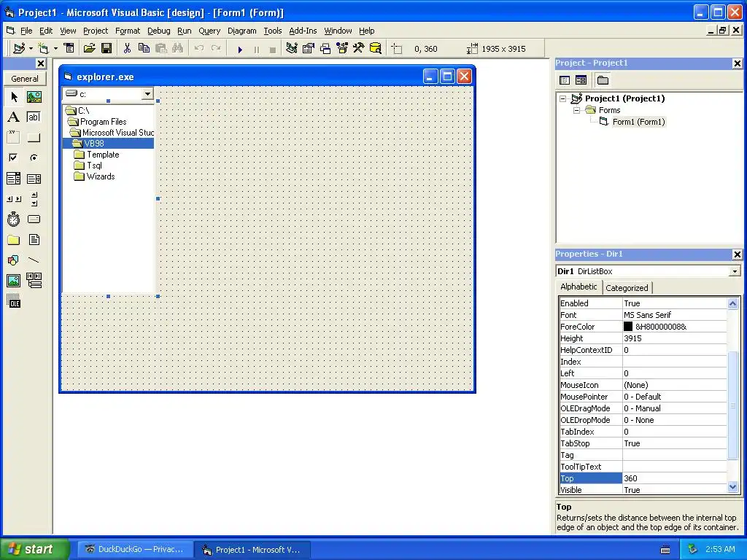Image resolution: width=747 pixels, height=560 pixels.
Task: Click the Height property value 3915
Action: pyautogui.click(x=675, y=338)
